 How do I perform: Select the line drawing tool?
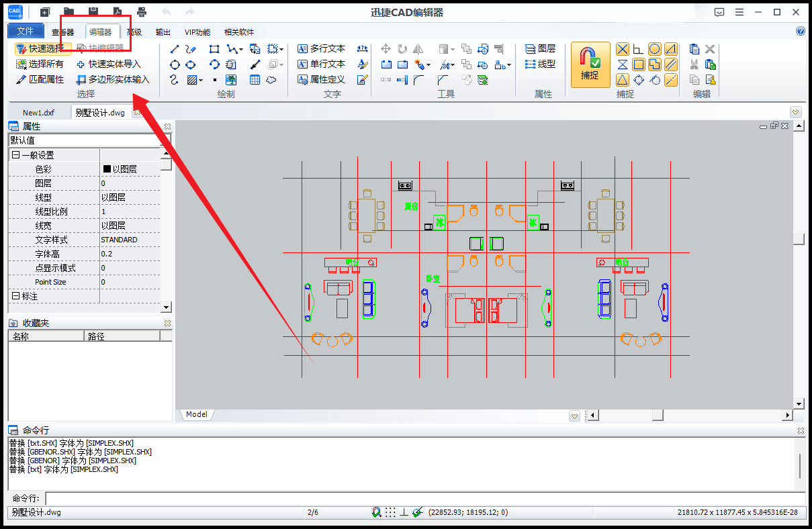pyautogui.click(x=175, y=49)
